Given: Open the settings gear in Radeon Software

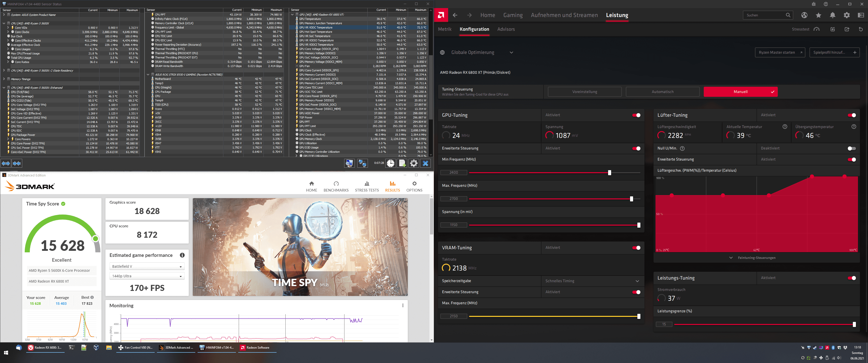Looking at the screenshot, I should tap(847, 15).
